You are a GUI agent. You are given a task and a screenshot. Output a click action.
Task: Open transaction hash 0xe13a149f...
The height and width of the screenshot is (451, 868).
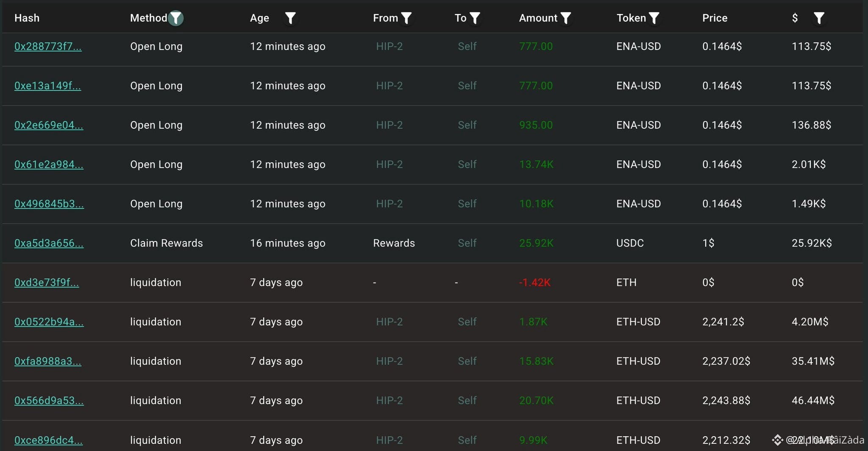pyautogui.click(x=47, y=86)
